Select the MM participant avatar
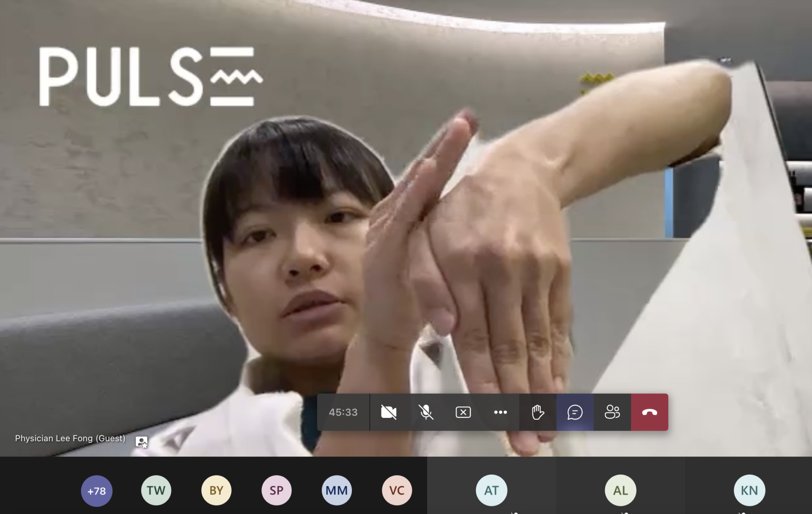 point(337,490)
